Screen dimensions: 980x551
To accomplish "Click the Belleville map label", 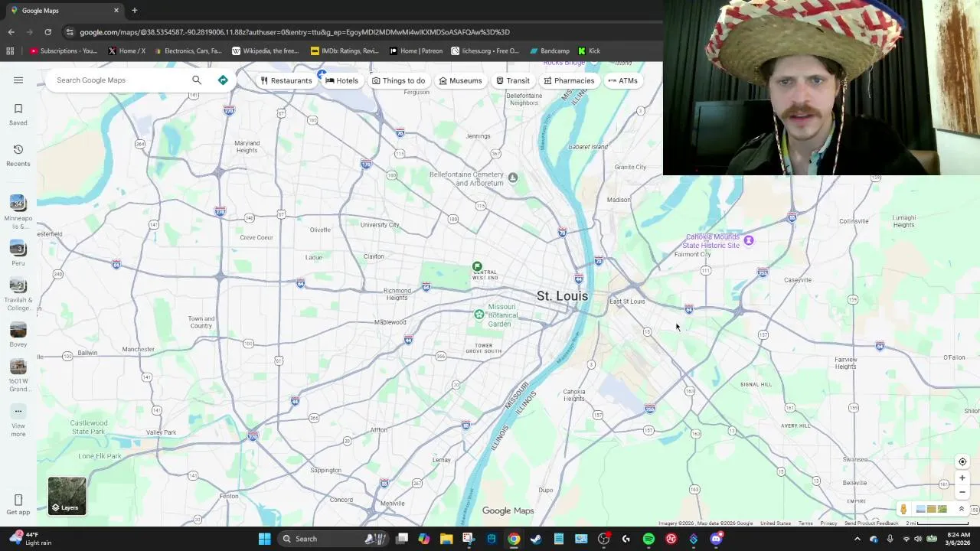I will (x=854, y=483).
